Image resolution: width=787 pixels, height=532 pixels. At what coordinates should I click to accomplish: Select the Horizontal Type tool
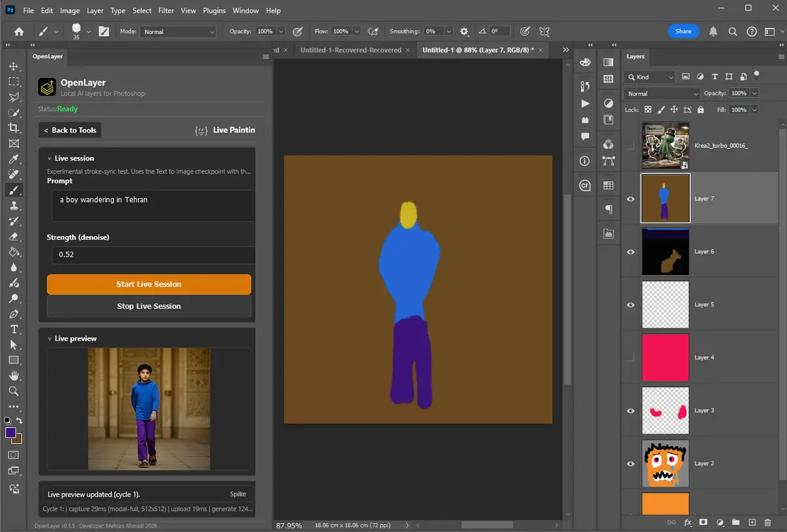click(14, 329)
